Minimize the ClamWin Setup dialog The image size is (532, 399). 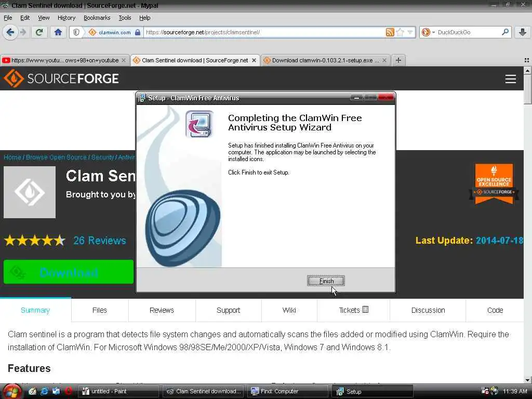tap(356, 98)
